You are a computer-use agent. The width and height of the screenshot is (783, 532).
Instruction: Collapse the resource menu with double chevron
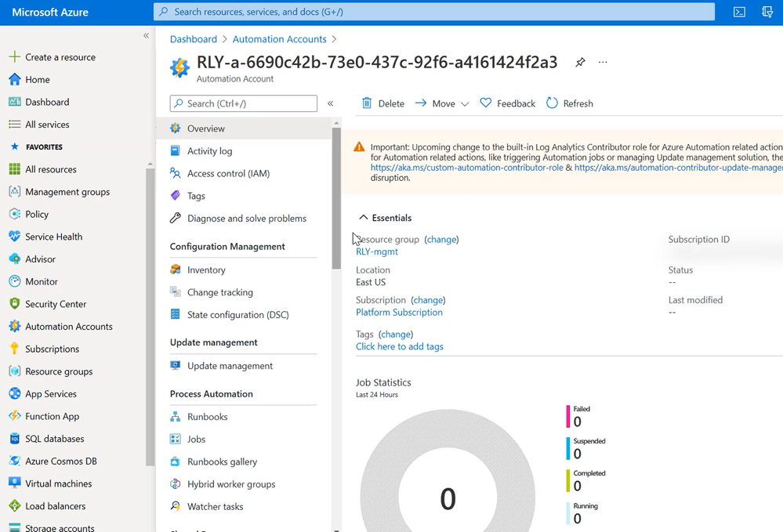pos(330,103)
